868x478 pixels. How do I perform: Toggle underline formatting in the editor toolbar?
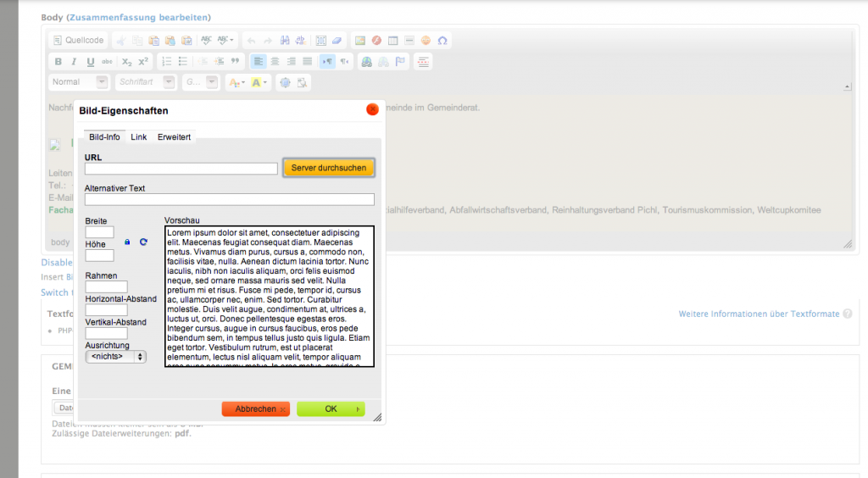[x=91, y=61]
